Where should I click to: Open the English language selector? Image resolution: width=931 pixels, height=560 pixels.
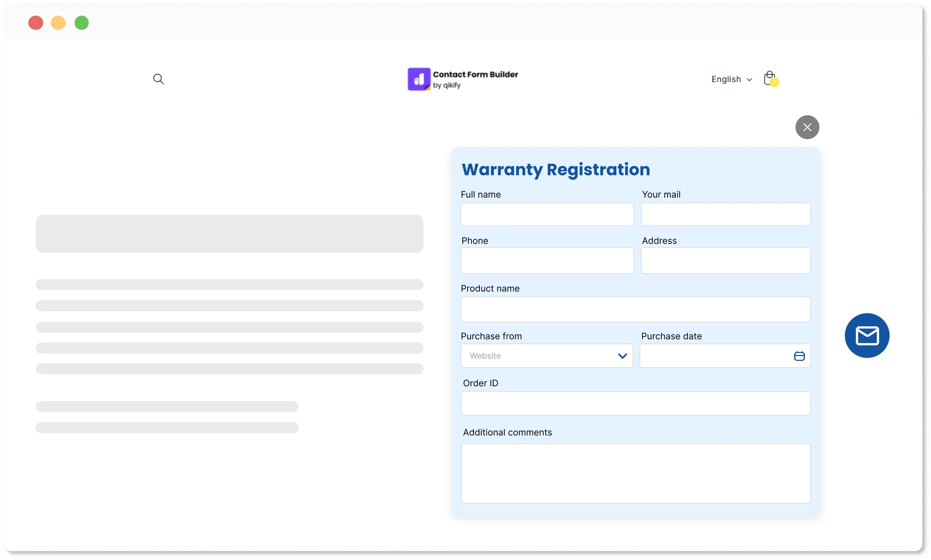click(731, 79)
